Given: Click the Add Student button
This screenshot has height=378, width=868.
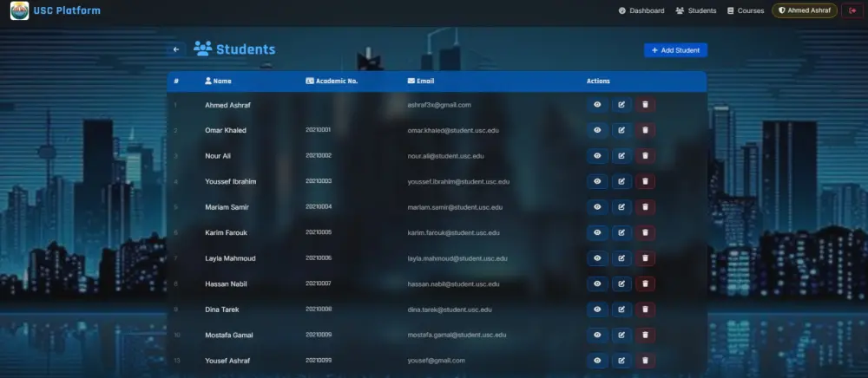Looking at the screenshot, I should pyautogui.click(x=675, y=50).
